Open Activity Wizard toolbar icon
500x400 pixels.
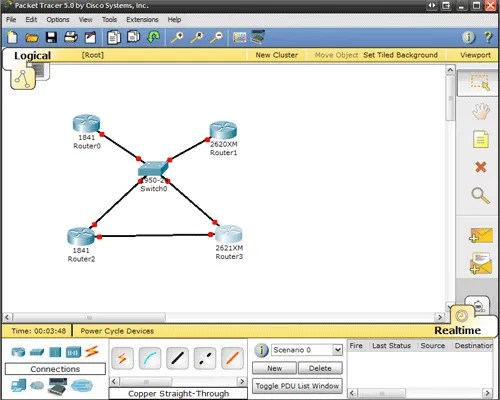coord(90,37)
